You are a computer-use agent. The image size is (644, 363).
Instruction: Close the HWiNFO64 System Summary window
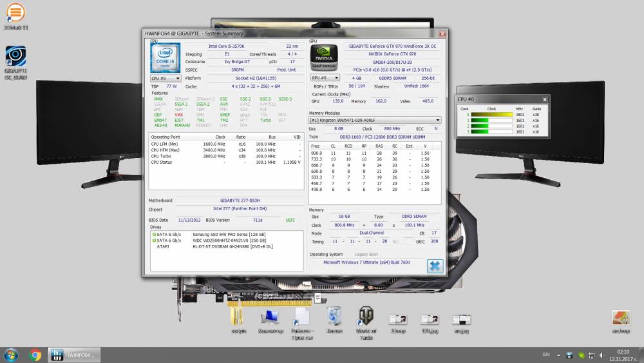coord(442,34)
